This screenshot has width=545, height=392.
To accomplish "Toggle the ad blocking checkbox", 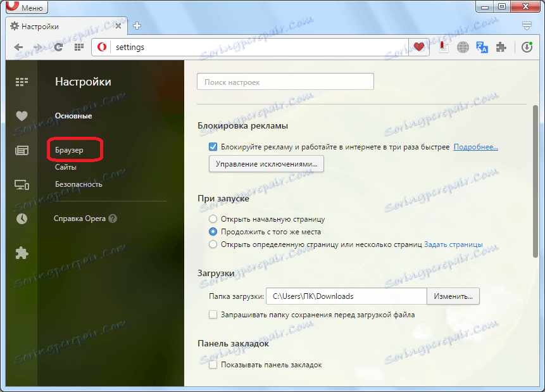I will (x=213, y=147).
